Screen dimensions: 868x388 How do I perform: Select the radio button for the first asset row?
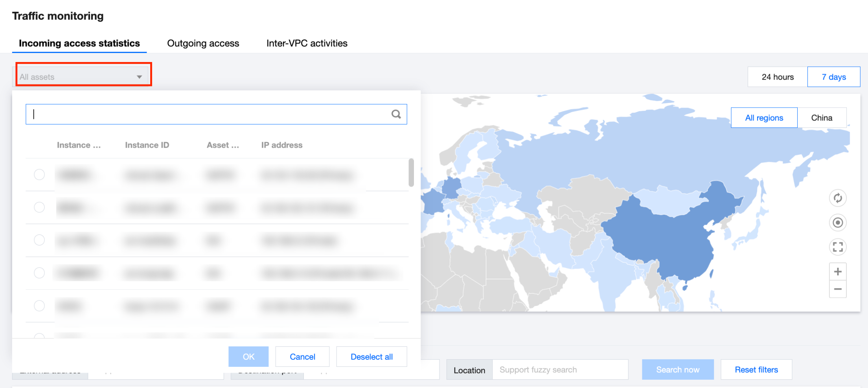pos(39,175)
